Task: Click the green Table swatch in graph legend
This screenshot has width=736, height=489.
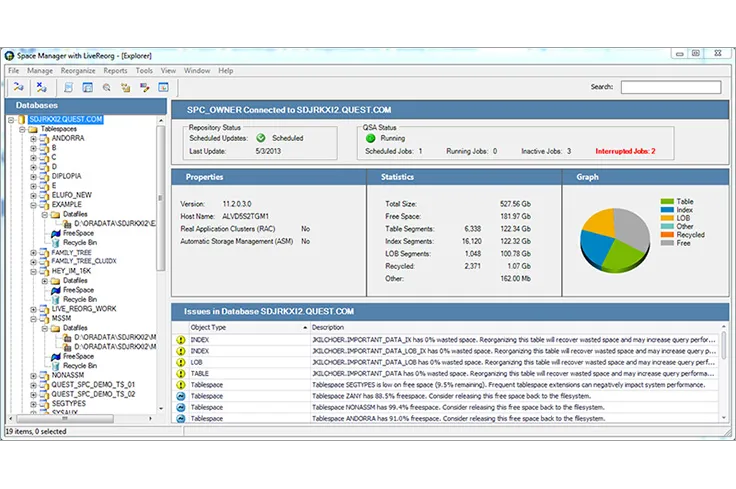Action: 667,202
